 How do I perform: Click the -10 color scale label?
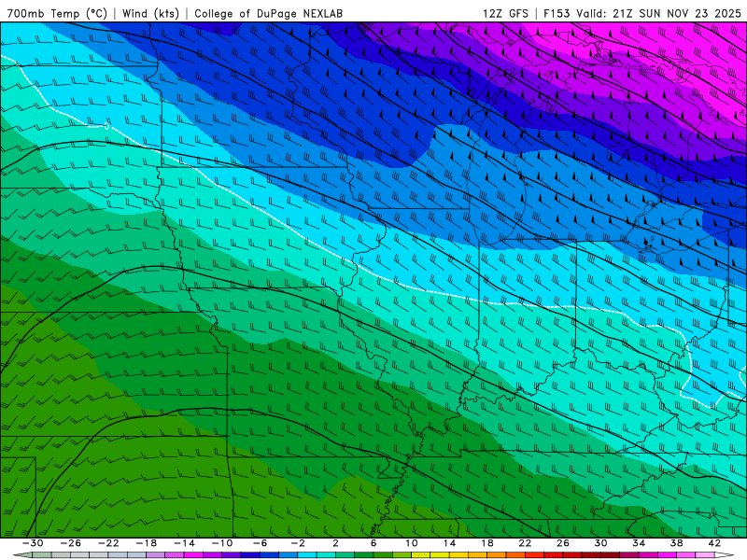(x=222, y=543)
